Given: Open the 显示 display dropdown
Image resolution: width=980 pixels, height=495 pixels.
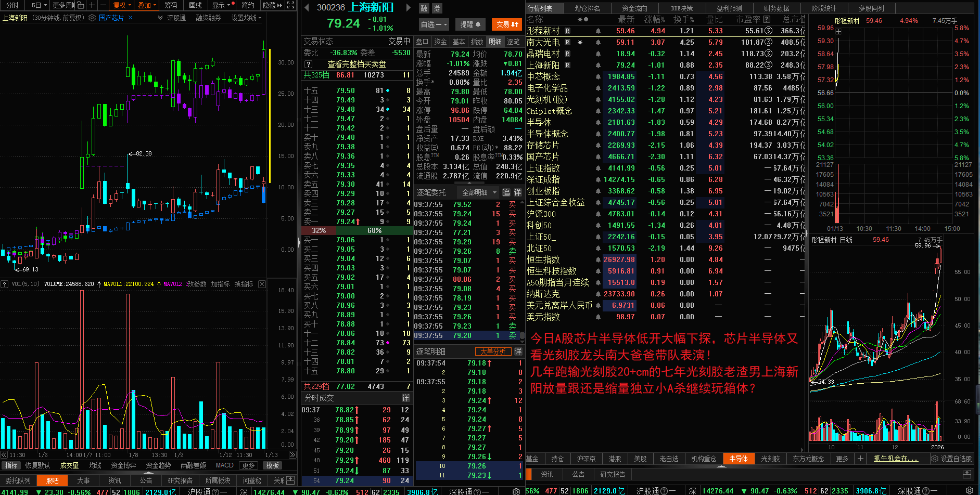Looking at the screenshot, I should pyautogui.click(x=221, y=5).
